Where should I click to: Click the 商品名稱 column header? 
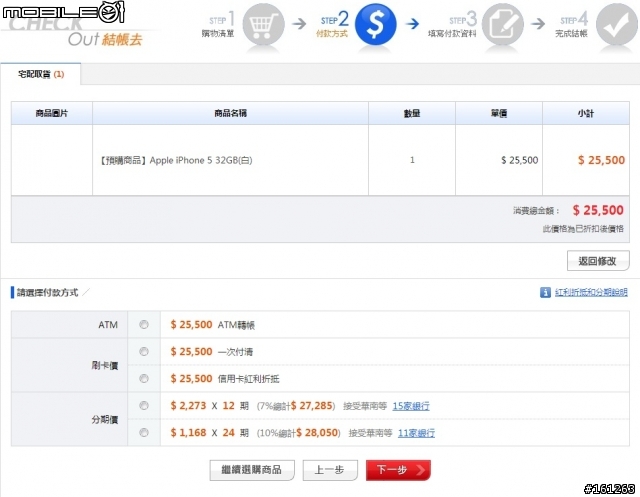pyautogui.click(x=231, y=113)
